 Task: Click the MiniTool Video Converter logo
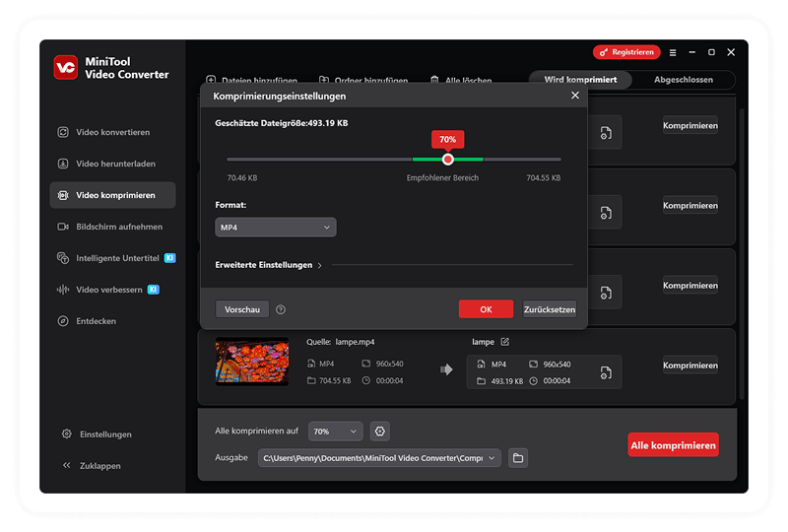pos(66,67)
